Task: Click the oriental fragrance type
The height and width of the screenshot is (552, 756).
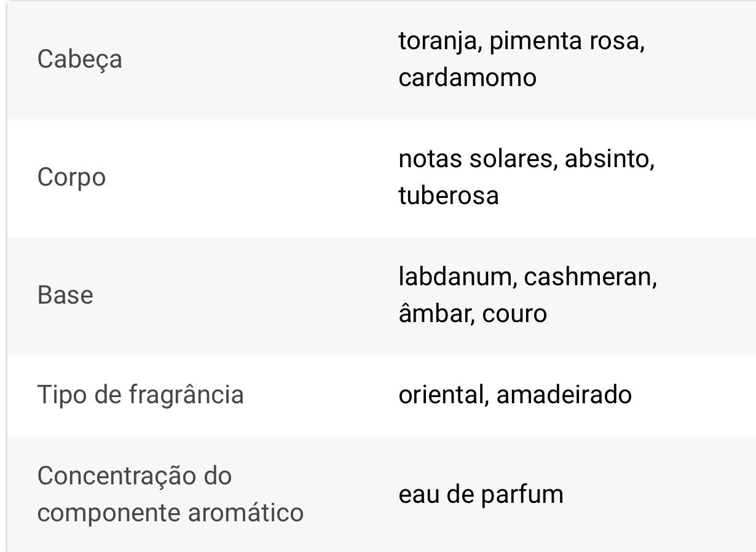Action: (442, 395)
